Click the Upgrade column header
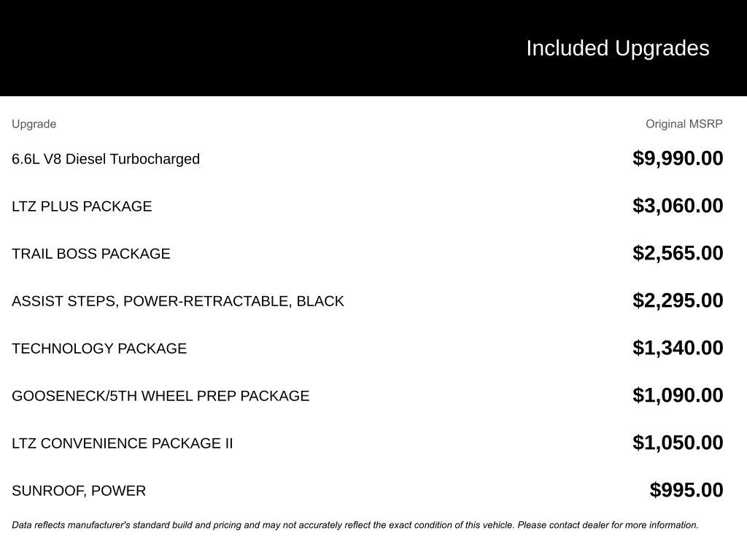 34,124
